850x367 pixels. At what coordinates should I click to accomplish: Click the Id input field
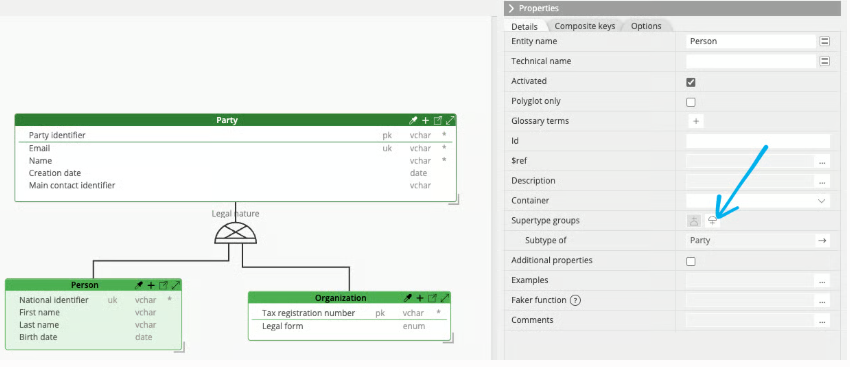click(758, 141)
